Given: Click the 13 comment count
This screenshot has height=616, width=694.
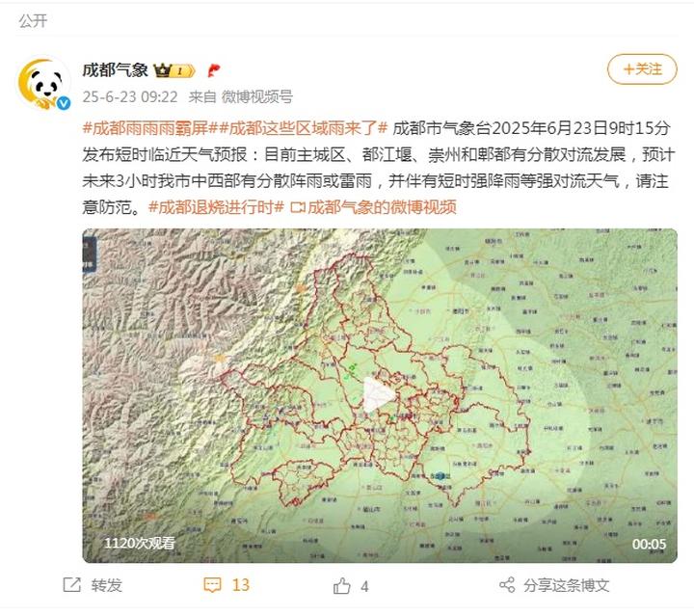Looking at the screenshot, I should pos(241,585).
